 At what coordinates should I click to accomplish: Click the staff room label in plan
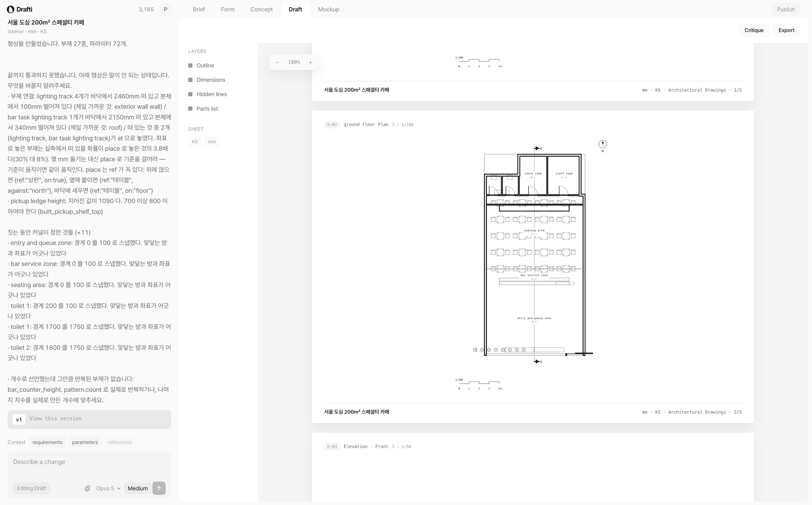click(x=564, y=174)
